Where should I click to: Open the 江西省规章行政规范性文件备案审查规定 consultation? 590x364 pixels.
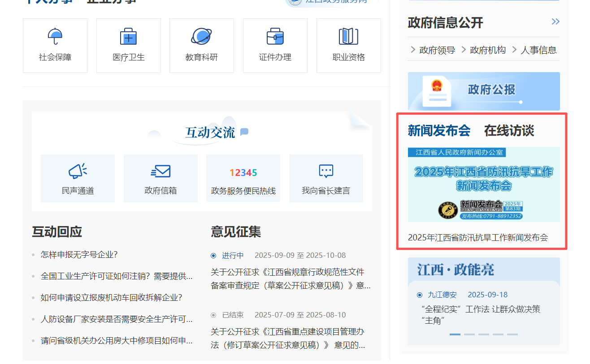pyautogui.click(x=291, y=278)
